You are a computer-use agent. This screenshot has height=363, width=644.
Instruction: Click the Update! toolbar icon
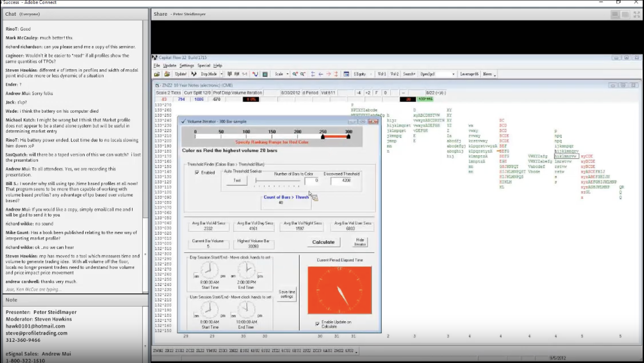click(180, 74)
